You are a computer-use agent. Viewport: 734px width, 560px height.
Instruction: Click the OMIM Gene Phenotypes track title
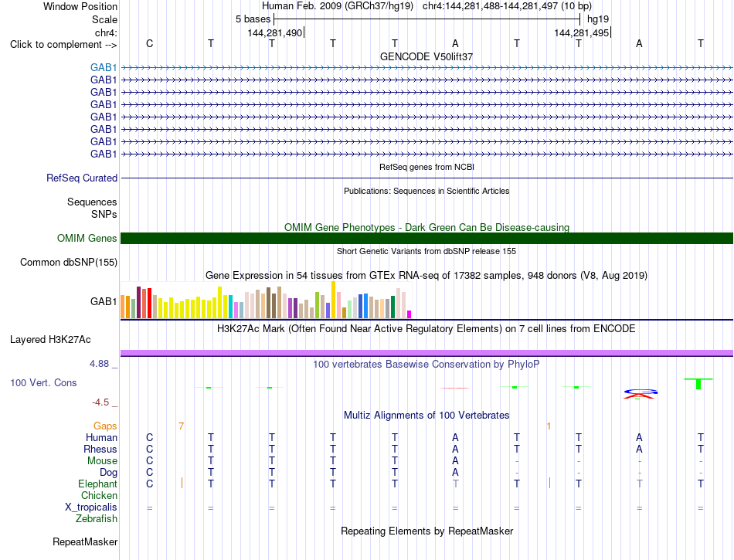[426, 227]
